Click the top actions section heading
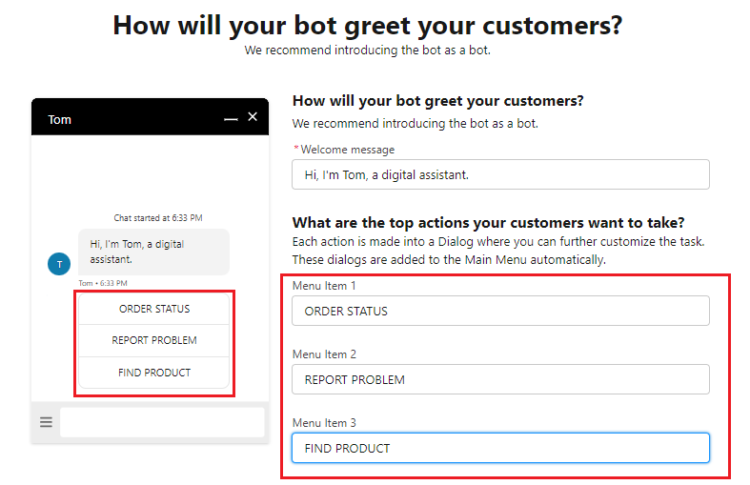The height and width of the screenshot is (485, 750). [496, 222]
